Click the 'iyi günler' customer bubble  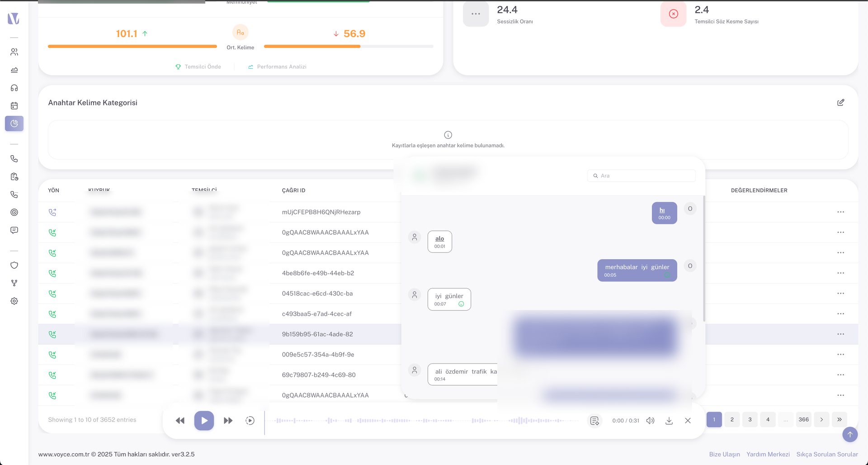coord(449,299)
